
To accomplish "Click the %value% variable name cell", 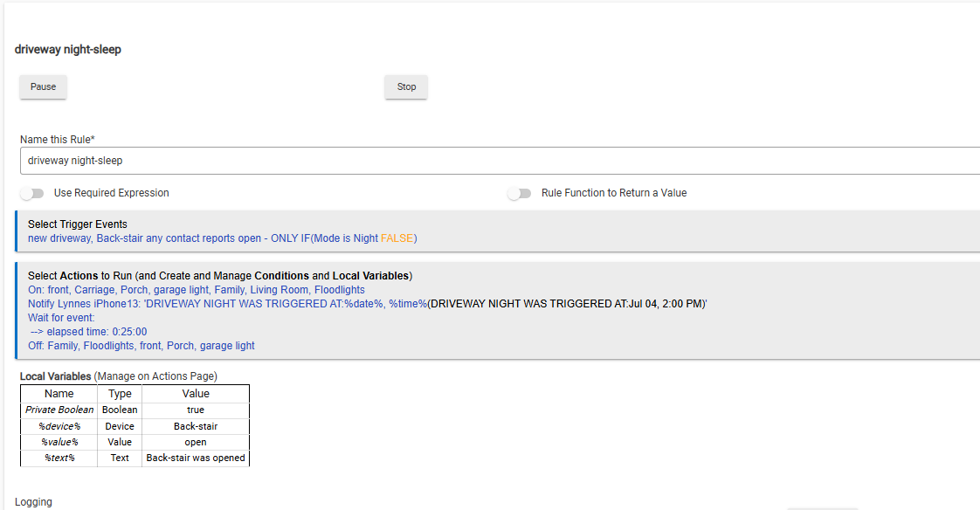I will 59,442.
